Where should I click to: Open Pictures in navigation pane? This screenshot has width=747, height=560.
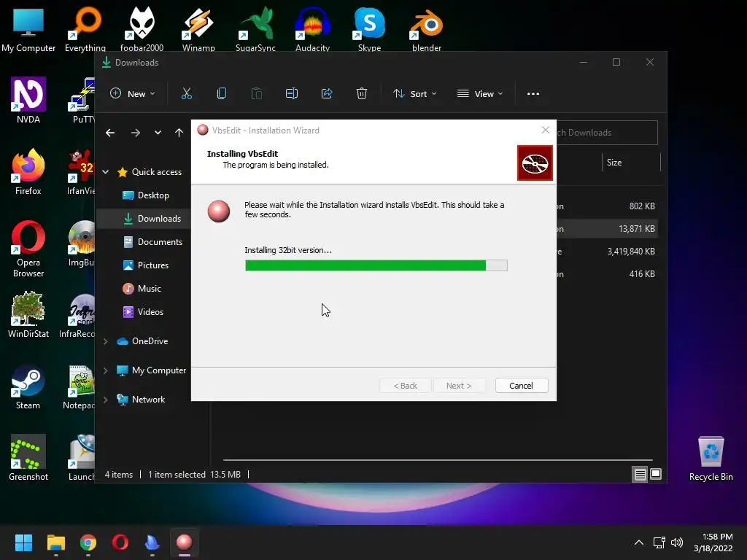(x=145, y=265)
